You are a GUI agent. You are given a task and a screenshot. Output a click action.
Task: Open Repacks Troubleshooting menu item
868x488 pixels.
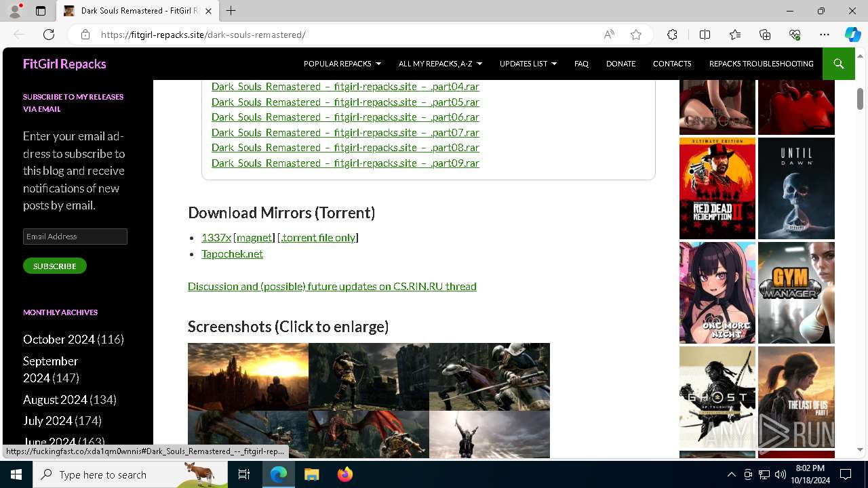761,64
